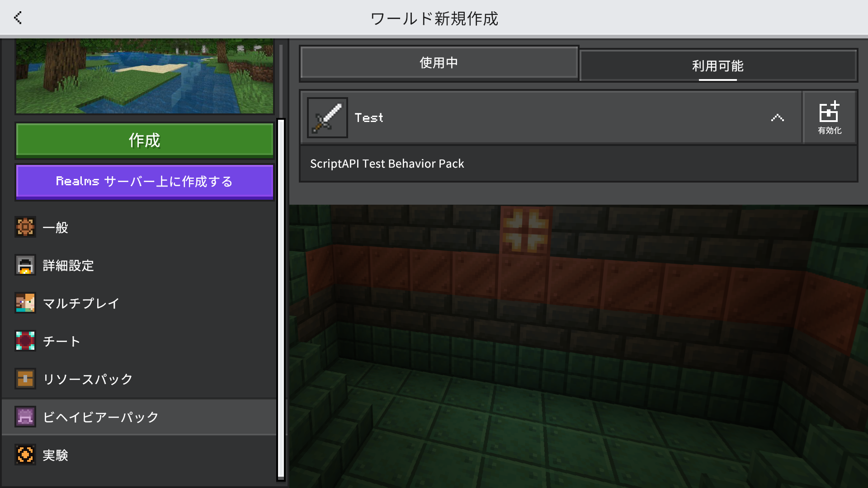This screenshot has height=488, width=868.
Task: Collapse the Test pack description
Action: pos(777,117)
